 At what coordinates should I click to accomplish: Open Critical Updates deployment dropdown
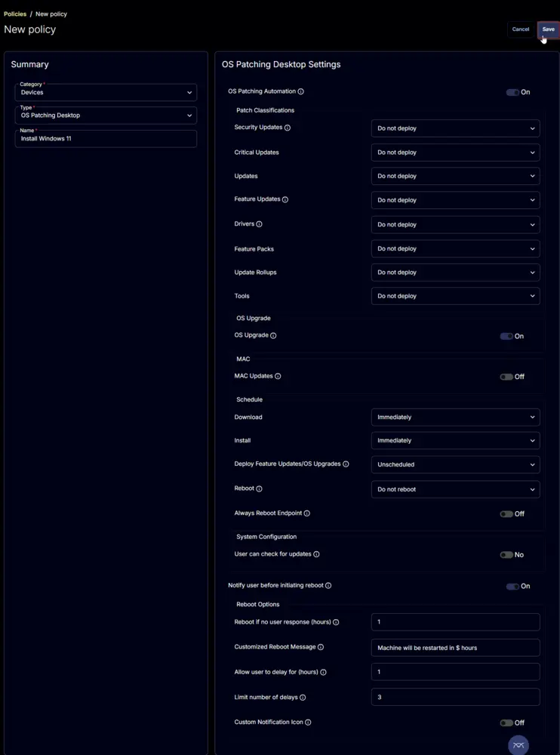pos(456,153)
